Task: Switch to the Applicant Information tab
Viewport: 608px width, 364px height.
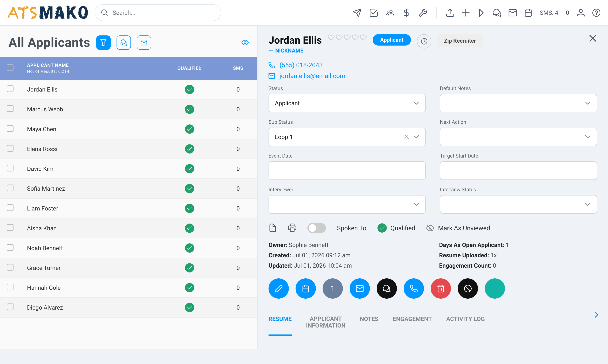Action: point(326,322)
